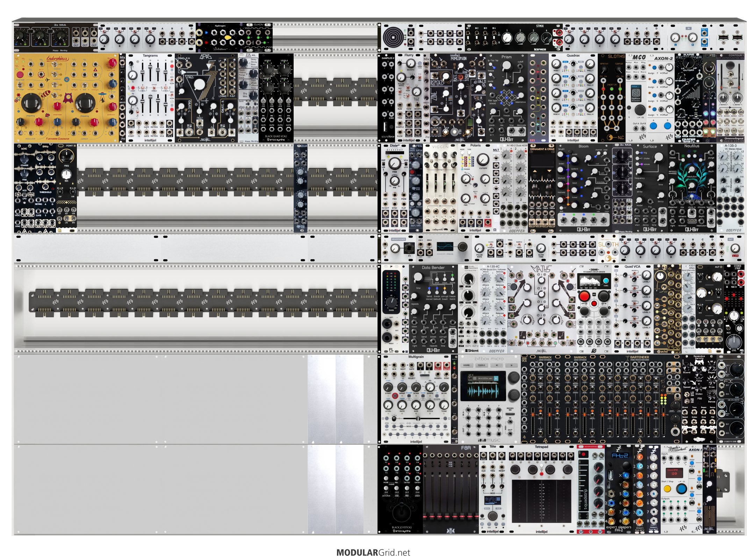Select the Qu-Bit Surface module
This screenshot has width=747, height=560.
coord(650,188)
